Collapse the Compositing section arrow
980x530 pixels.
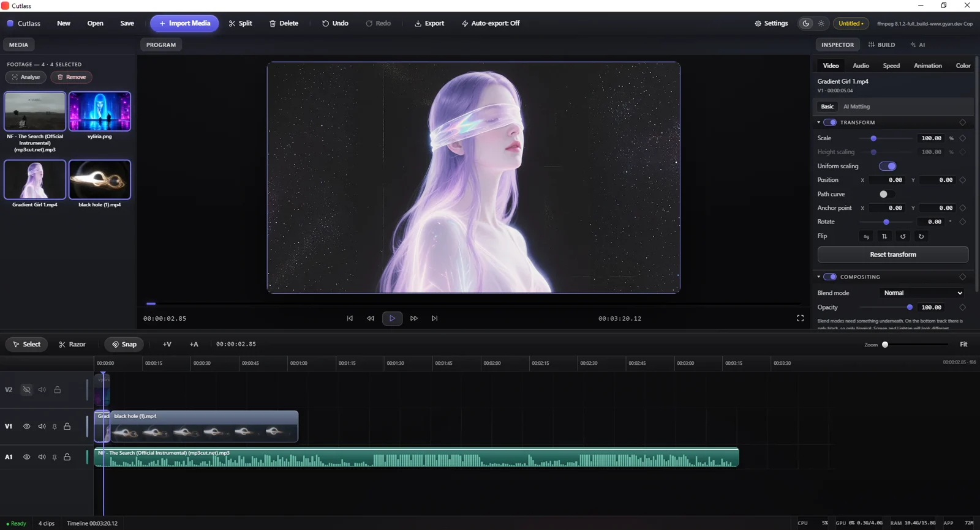coord(819,277)
